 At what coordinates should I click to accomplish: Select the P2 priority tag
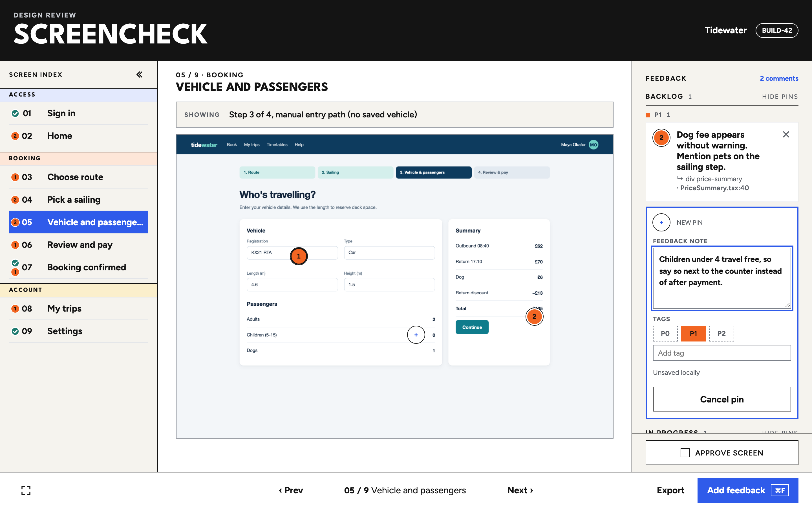pos(721,333)
